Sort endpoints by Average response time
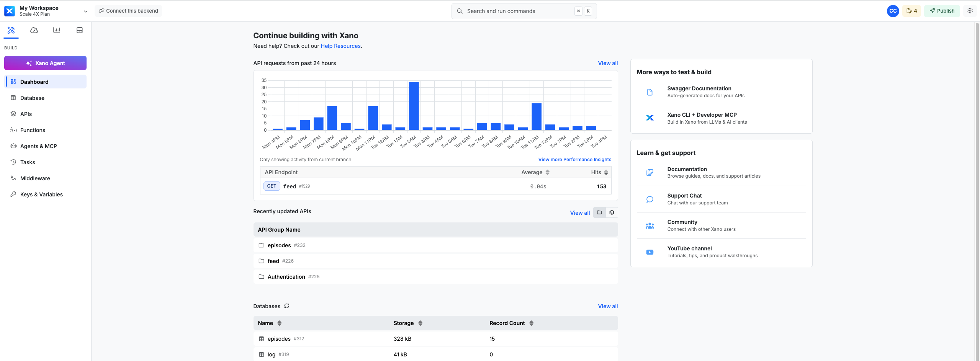The width and height of the screenshot is (980, 361). (x=548, y=172)
